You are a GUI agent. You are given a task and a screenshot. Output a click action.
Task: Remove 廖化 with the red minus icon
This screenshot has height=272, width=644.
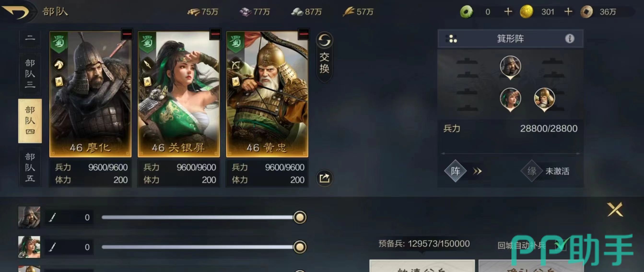coord(127,34)
